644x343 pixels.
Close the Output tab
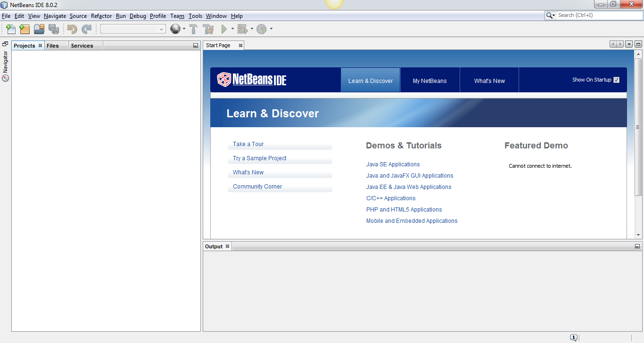tap(227, 246)
